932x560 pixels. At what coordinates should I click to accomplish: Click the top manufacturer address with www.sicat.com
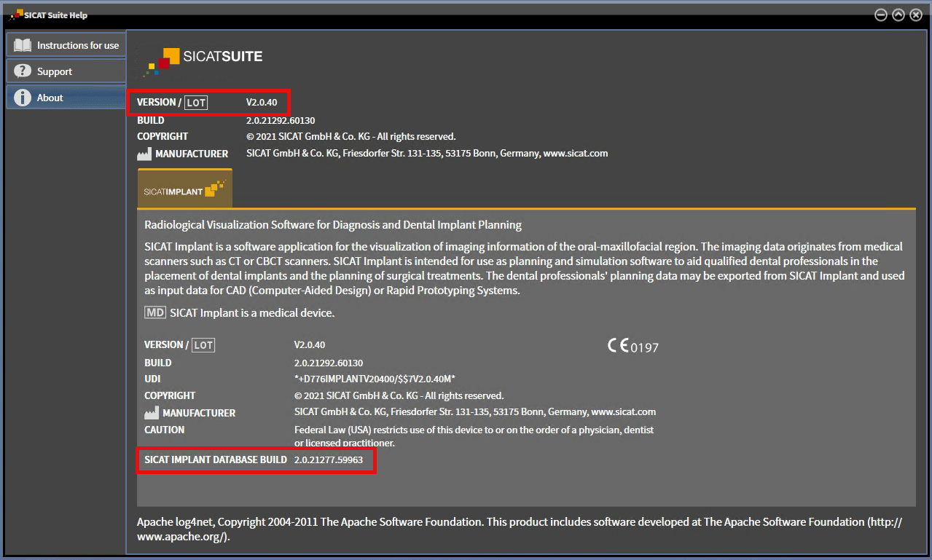(x=427, y=154)
